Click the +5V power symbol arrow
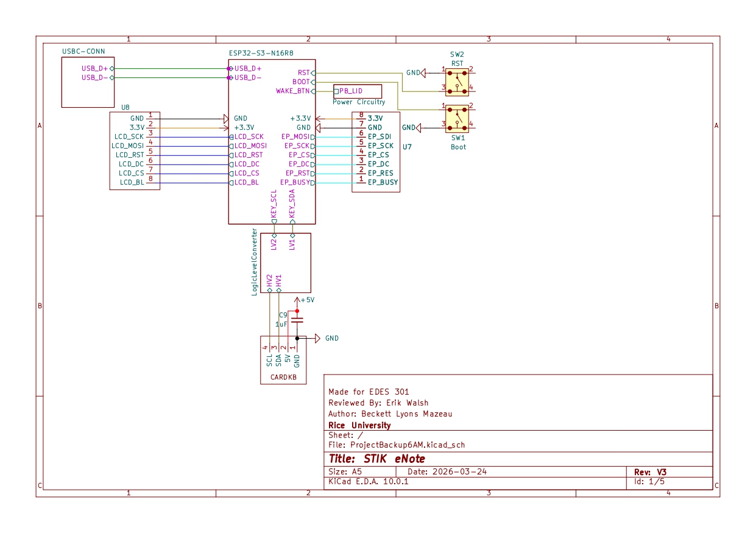 tap(297, 300)
